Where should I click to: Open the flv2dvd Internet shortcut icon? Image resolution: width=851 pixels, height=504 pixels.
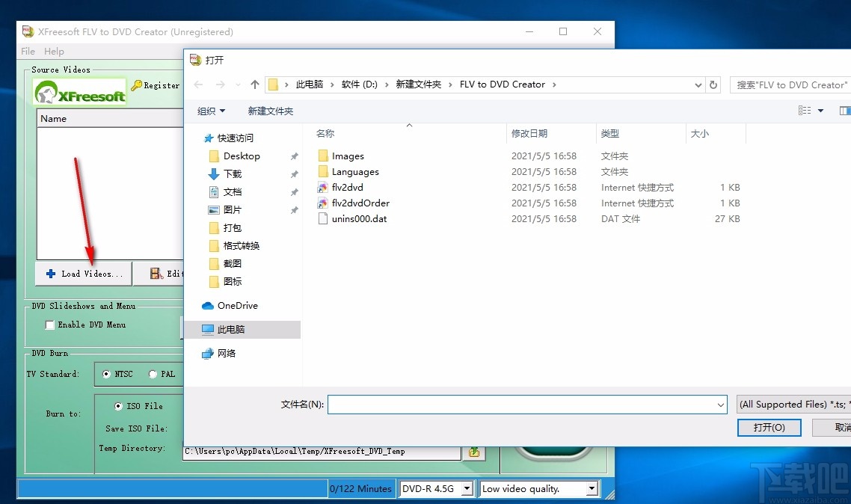click(x=325, y=187)
